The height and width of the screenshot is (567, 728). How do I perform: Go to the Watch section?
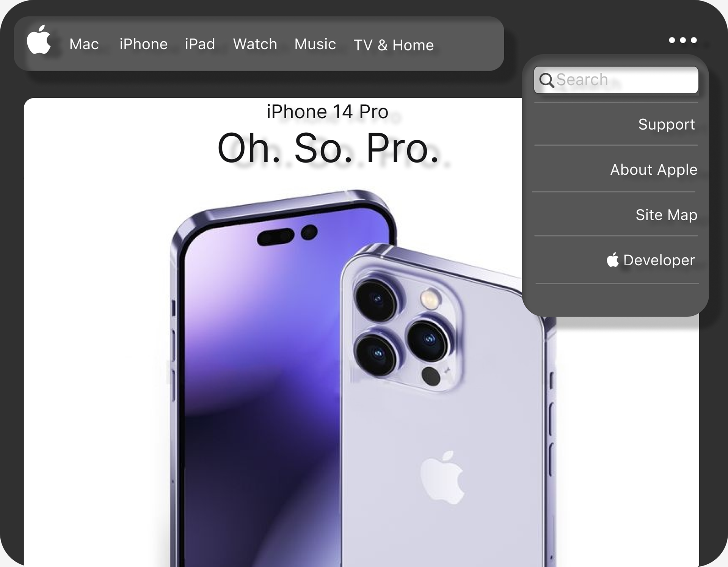tap(255, 44)
